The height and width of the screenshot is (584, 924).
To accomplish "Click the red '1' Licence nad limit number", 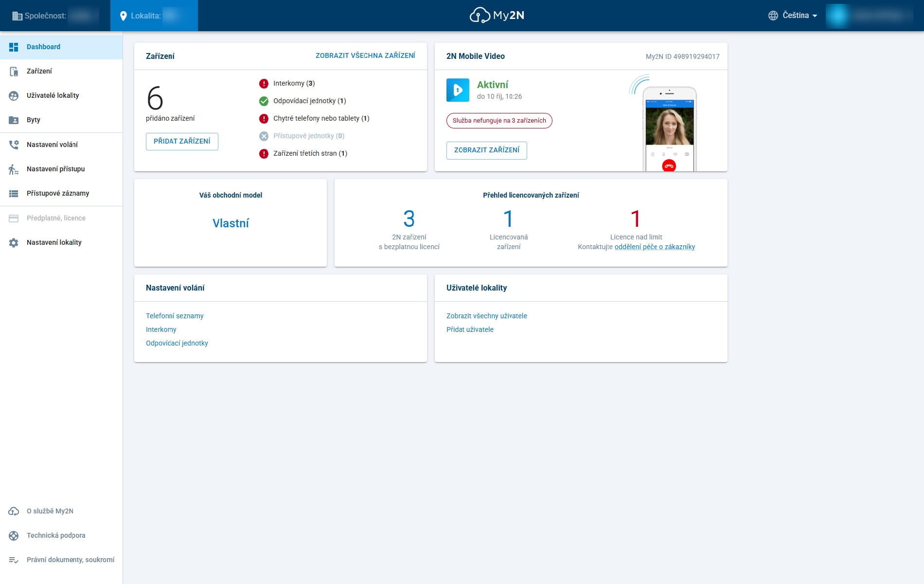I will click(636, 219).
